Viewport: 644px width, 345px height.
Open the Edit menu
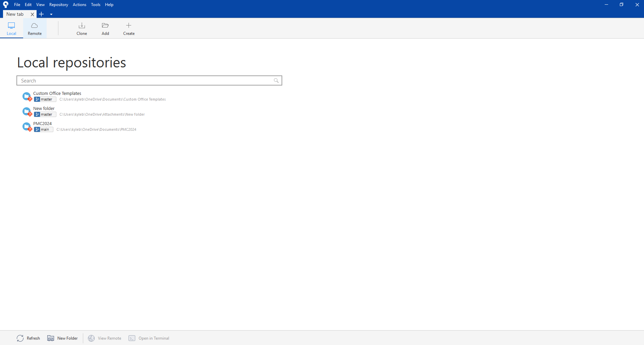tap(28, 5)
